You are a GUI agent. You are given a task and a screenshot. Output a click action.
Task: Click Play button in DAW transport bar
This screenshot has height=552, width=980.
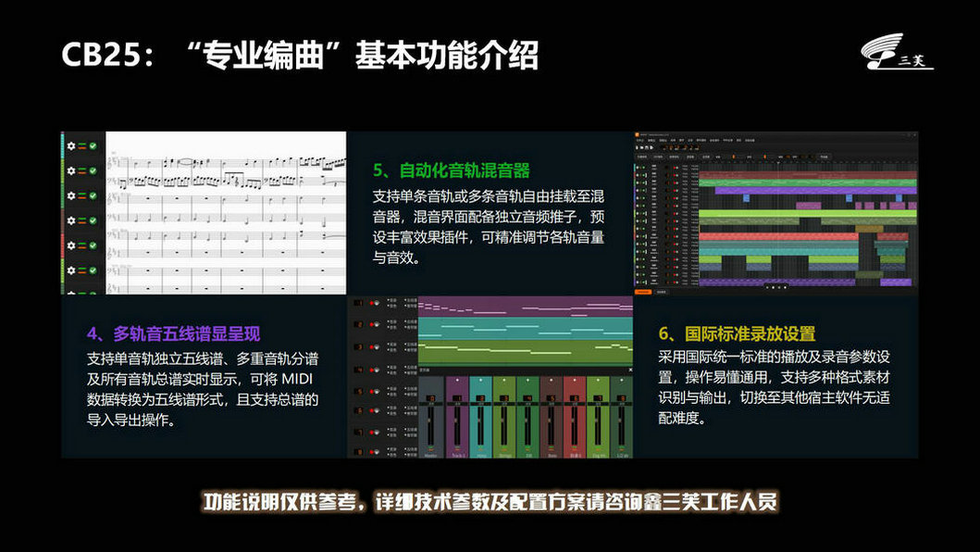(x=651, y=147)
